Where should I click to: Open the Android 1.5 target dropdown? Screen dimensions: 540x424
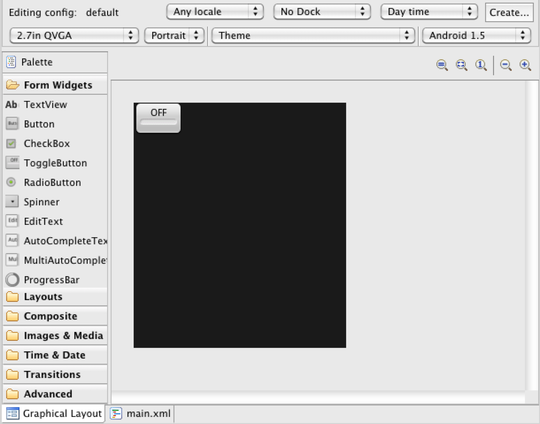tap(477, 35)
